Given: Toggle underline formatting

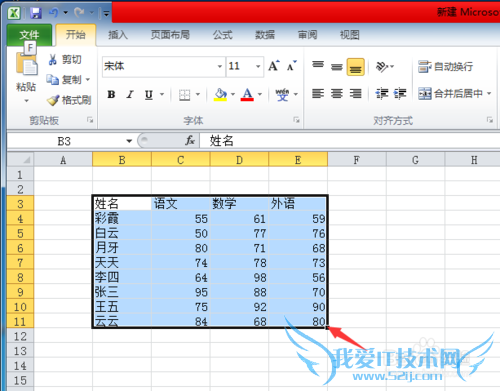Looking at the screenshot, I should click(x=149, y=95).
